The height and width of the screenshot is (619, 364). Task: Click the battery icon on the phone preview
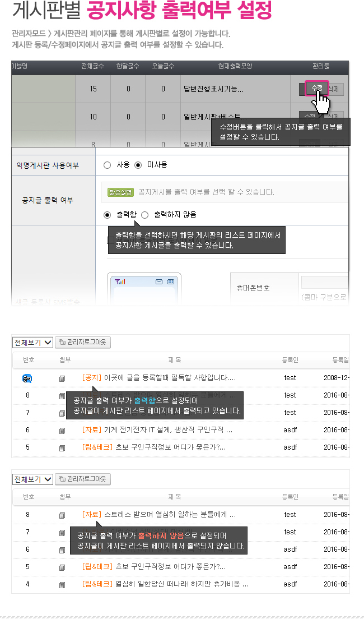pyautogui.click(x=171, y=281)
